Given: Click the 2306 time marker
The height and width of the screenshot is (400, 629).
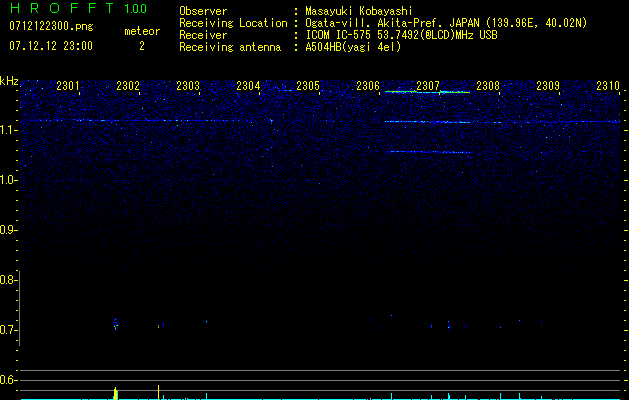Looking at the screenshot, I should click(368, 86).
